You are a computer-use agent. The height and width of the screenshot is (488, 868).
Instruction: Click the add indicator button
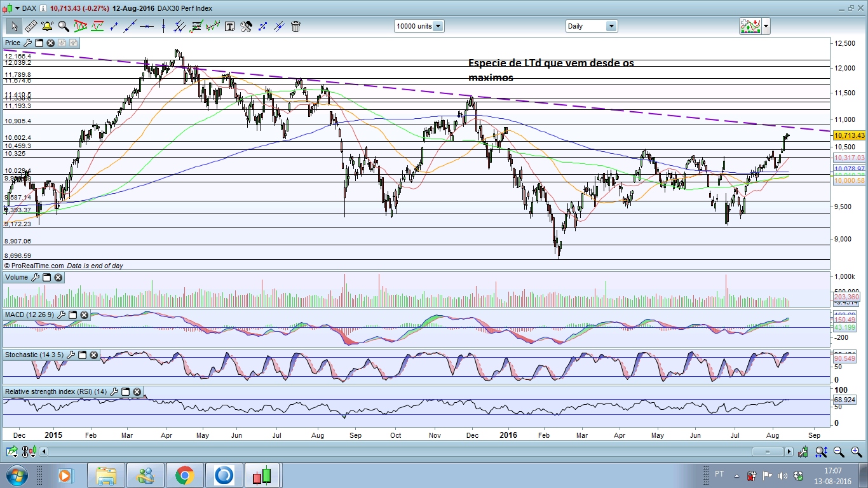pos(750,26)
